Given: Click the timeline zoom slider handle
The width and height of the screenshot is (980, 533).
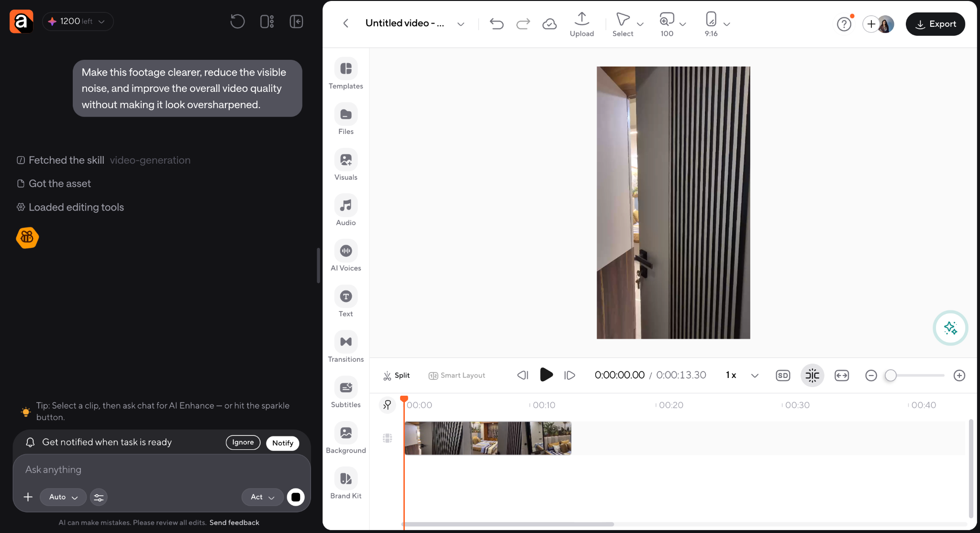Looking at the screenshot, I should point(891,376).
